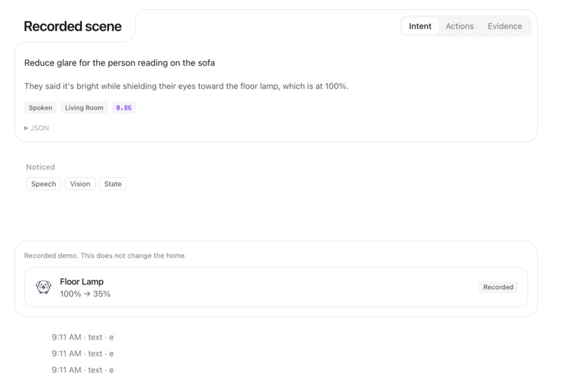Click the Floor Lamp device name
564x392 pixels.
coord(82,281)
